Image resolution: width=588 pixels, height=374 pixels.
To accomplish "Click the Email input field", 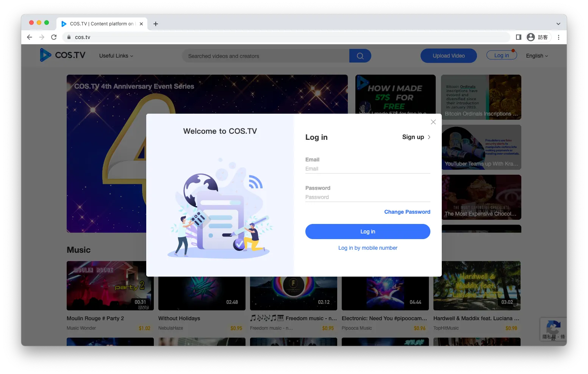I will (x=367, y=169).
